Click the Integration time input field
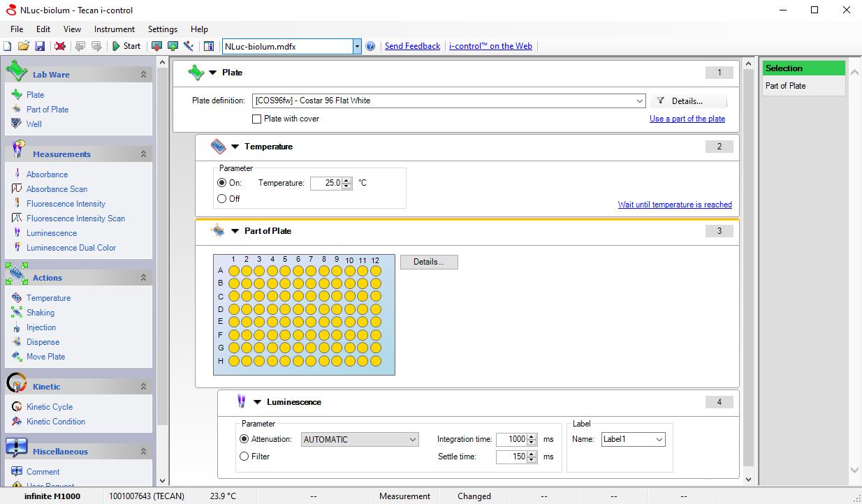This screenshot has height=504, width=862. [x=512, y=440]
